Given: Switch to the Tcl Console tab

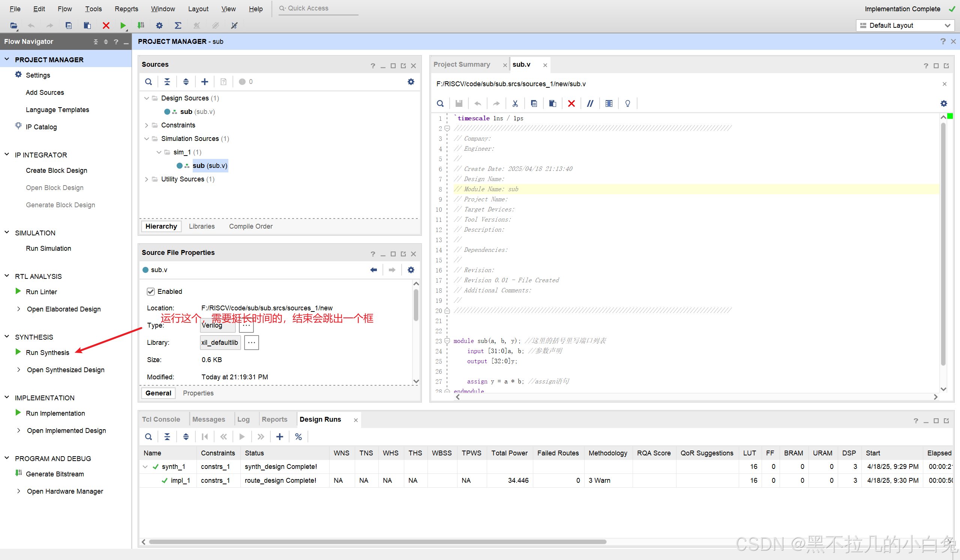Looking at the screenshot, I should pos(161,419).
